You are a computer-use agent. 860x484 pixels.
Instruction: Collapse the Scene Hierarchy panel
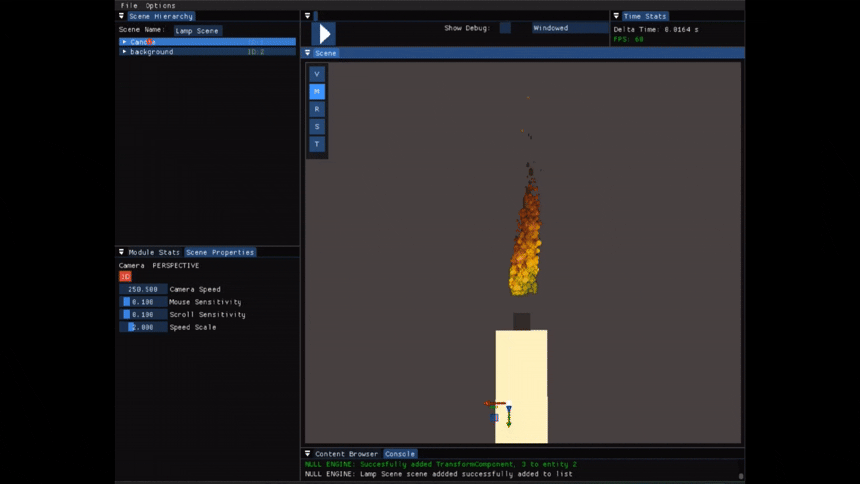coord(122,16)
